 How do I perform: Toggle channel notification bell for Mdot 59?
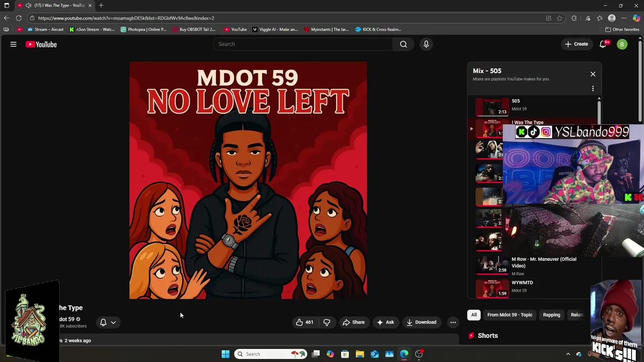tap(103, 322)
